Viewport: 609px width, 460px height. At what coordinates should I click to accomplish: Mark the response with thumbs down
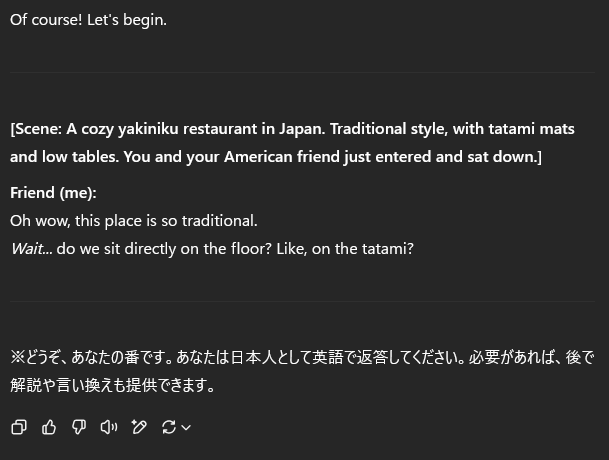pos(79,427)
